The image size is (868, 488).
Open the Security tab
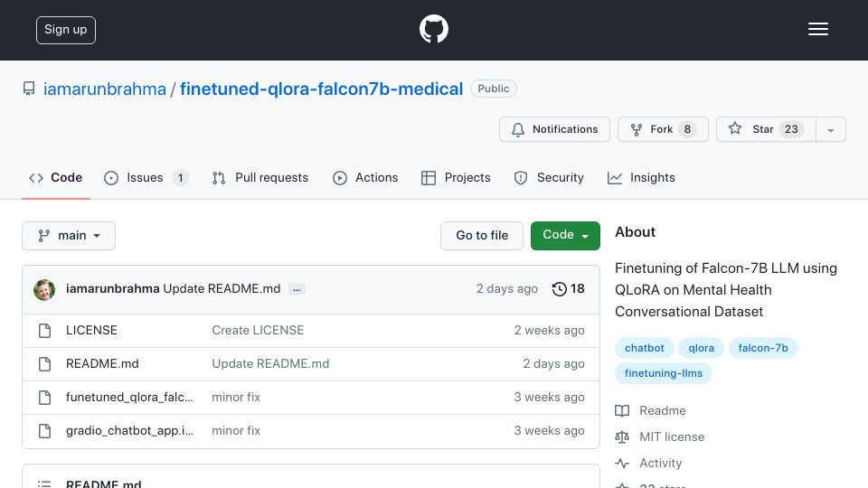click(549, 178)
